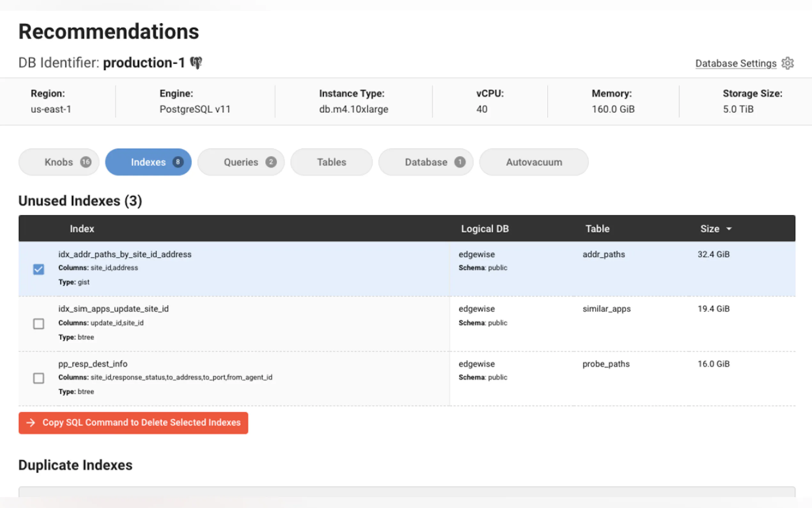Copy SQL Command to Delete Selected Indexes
The width and height of the screenshot is (812, 508).
(141, 422)
